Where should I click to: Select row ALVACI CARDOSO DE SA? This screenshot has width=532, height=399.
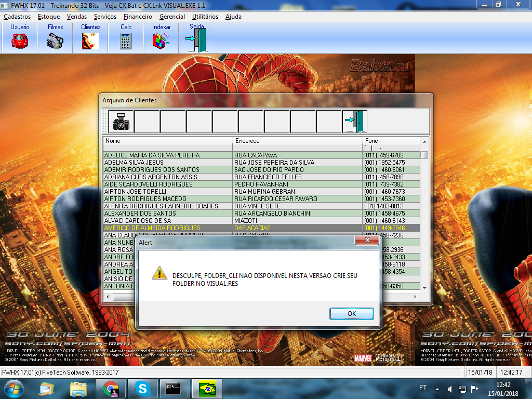pyautogui.click(x=261, y=220)
